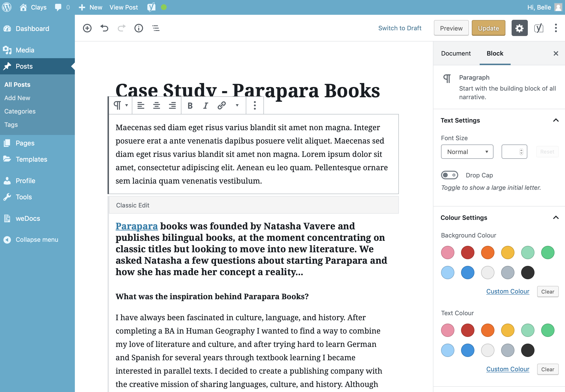This screenshot has height=392, width=565.
Task: Open Categories submenu item
Action: coord(20,111)
